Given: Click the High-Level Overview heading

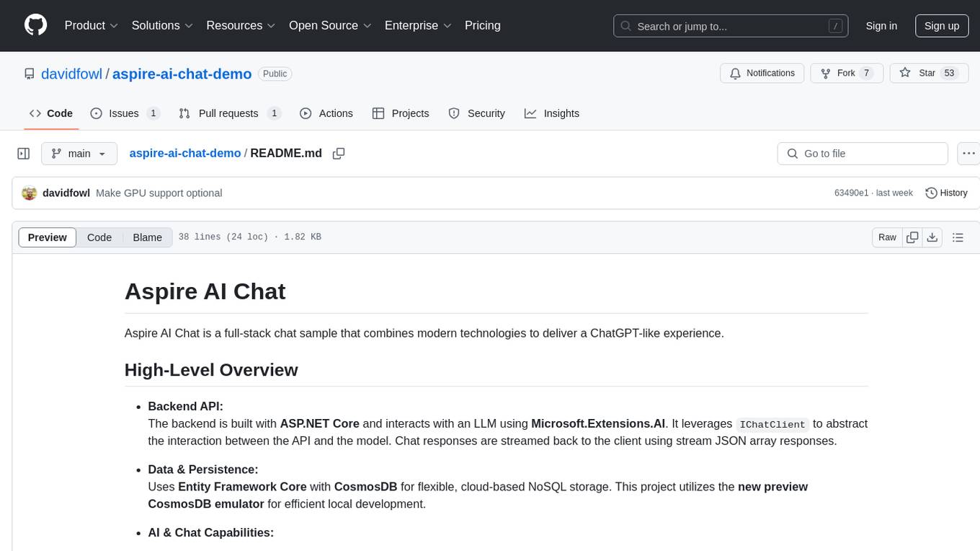Looking at the screenshot, I should point(211,370).
